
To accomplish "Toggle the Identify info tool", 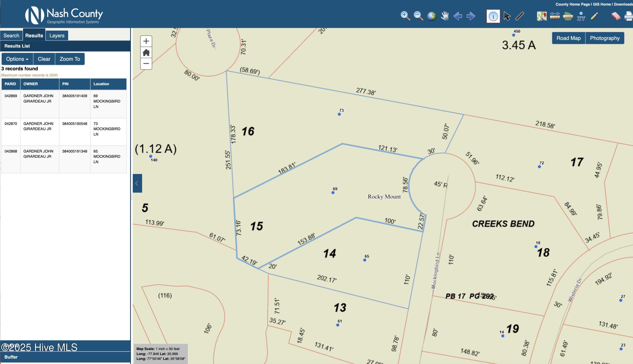I will [x=493, y=16].
